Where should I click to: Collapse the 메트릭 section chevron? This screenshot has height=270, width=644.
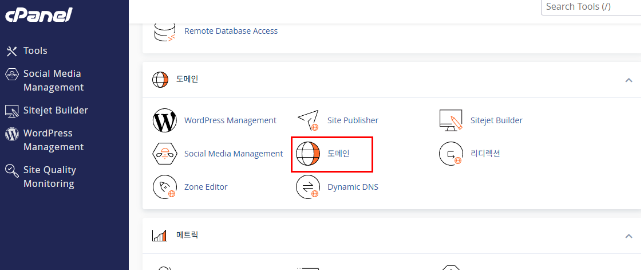629,236
